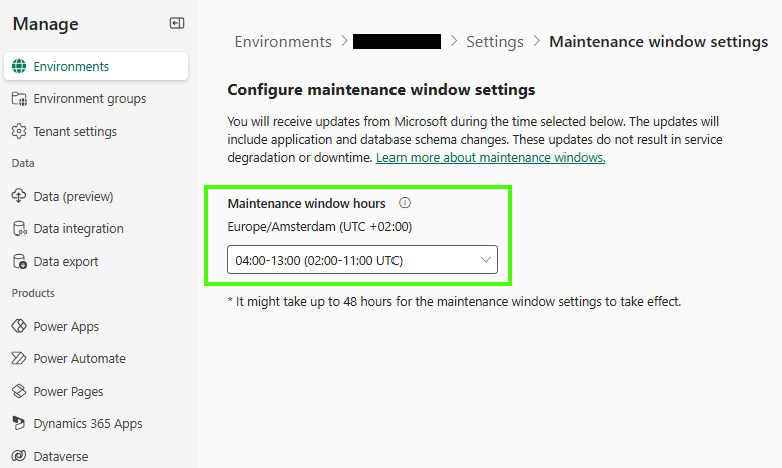This screenshot has width=782, height=468.
Task: Click the Data (preview) cloud icon
Action: (18, 197)
